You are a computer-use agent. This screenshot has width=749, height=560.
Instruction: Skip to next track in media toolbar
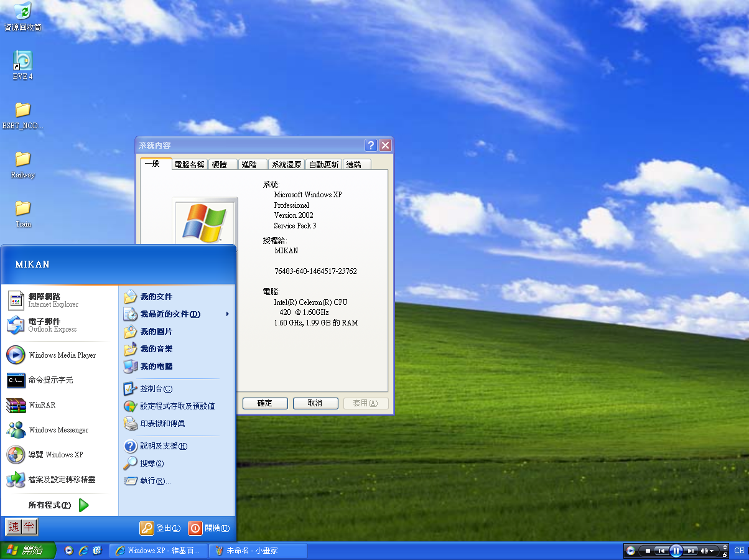point(691,551)
